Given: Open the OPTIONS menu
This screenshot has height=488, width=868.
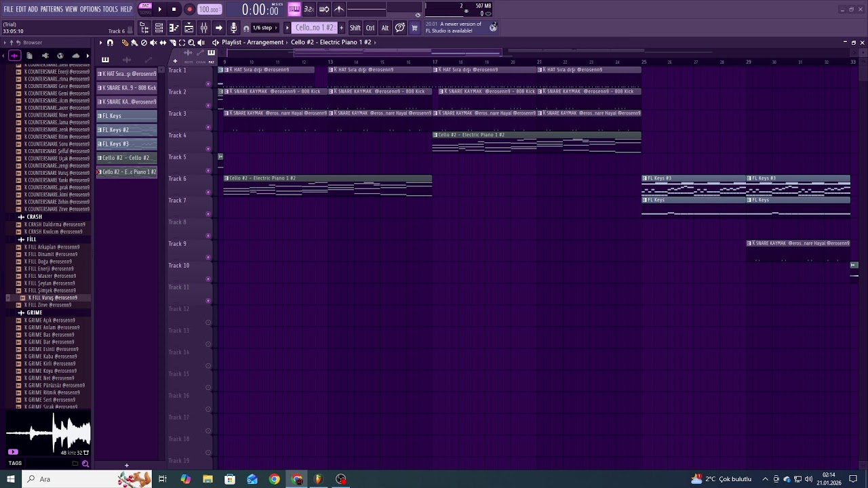Looking at the screenshot, I should (90, 9).
